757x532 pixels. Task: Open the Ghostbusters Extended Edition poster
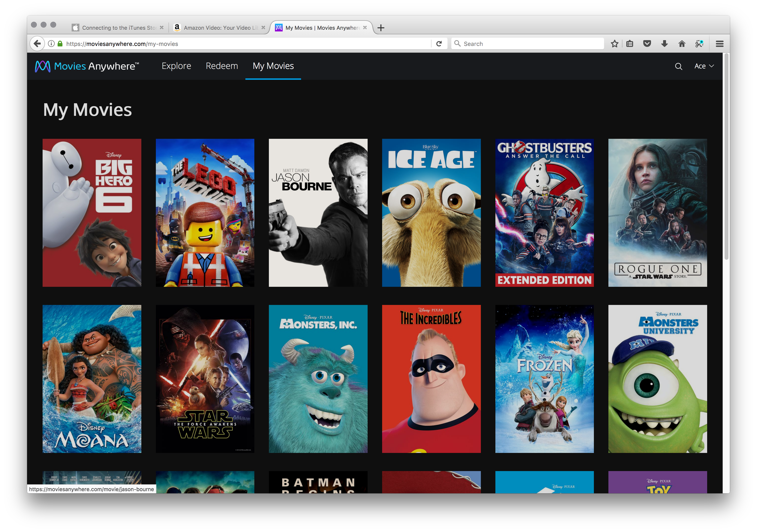point(544,213)
